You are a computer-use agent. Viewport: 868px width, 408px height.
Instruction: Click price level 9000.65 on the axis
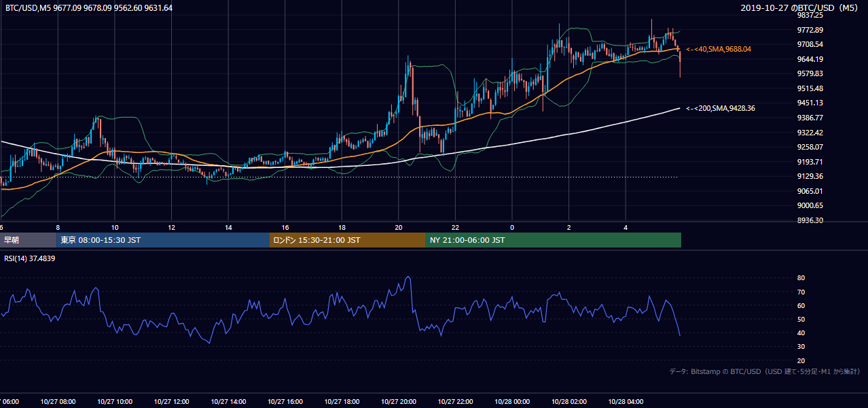[x=810, y=205]
